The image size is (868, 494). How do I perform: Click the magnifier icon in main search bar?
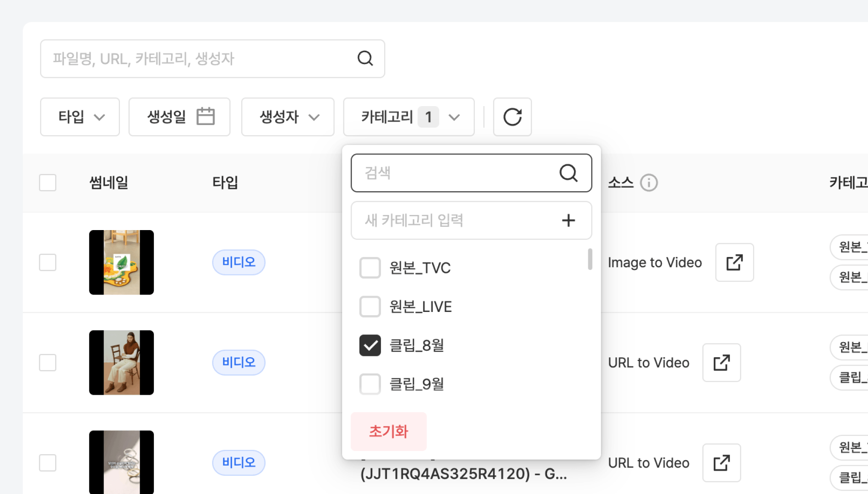coord(365,59)
